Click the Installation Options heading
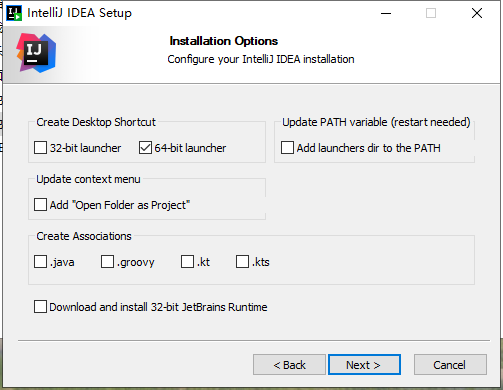503x390 pixels. coord(224,41)
